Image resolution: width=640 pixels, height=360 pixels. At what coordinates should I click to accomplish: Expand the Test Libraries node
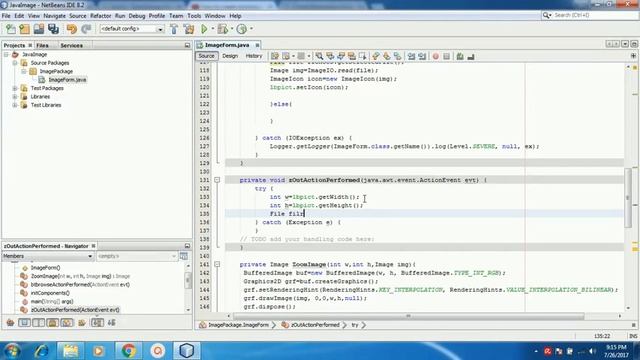tap(15, 105)
